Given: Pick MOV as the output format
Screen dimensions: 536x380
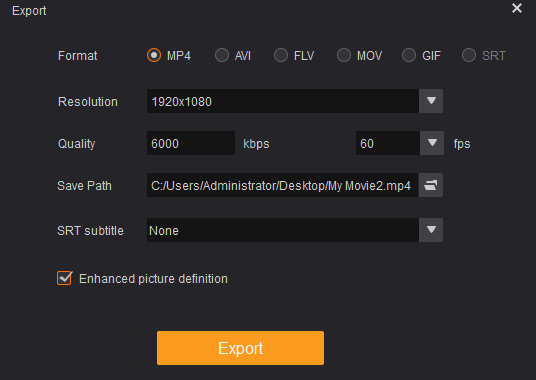Looking at the screenshot, I should coord(344,55).
